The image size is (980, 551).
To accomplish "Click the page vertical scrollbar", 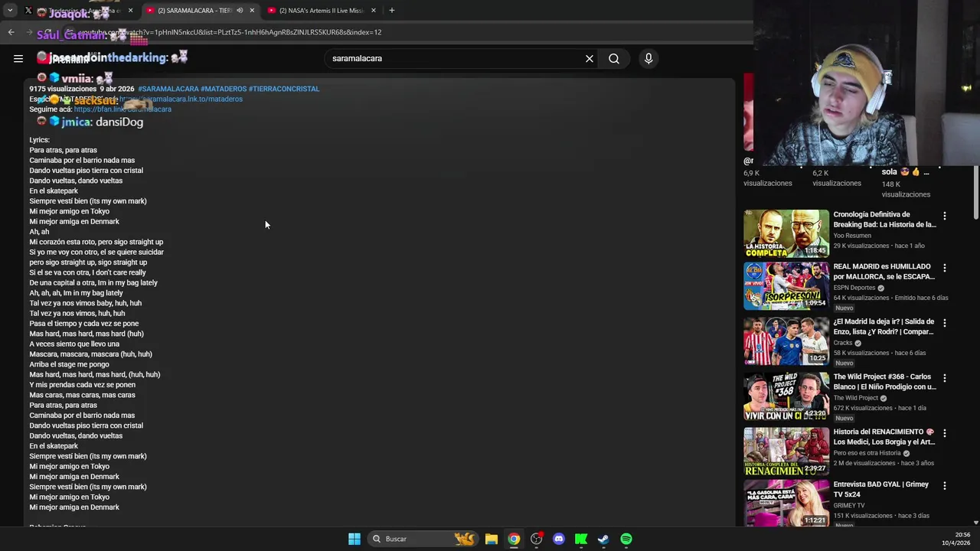I will pyautogui.click(x=975, y=191).
